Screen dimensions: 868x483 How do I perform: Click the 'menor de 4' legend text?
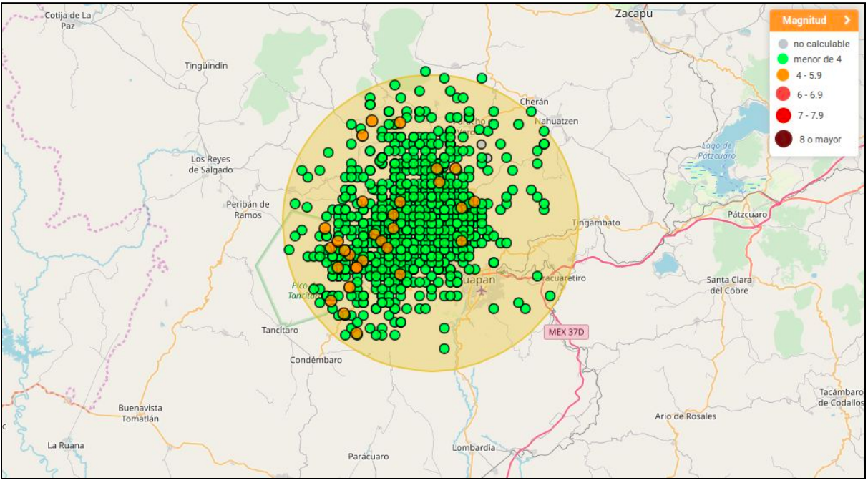click(817, 59)
